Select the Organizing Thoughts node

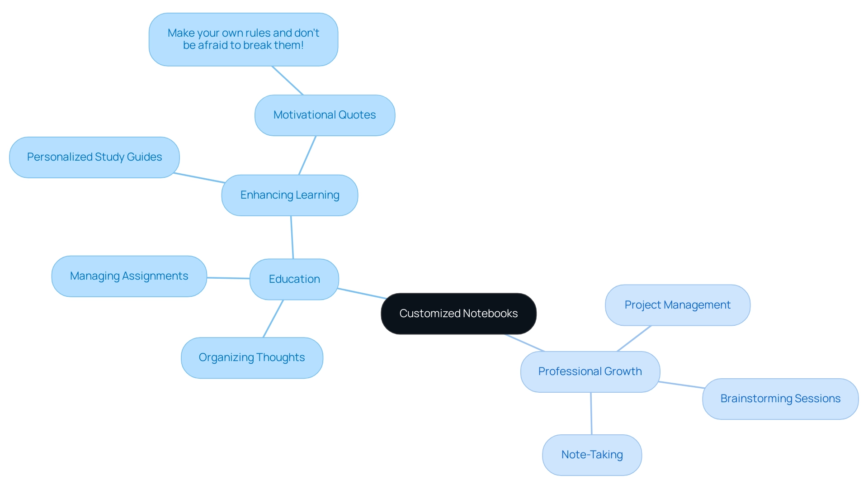point(251,357)
